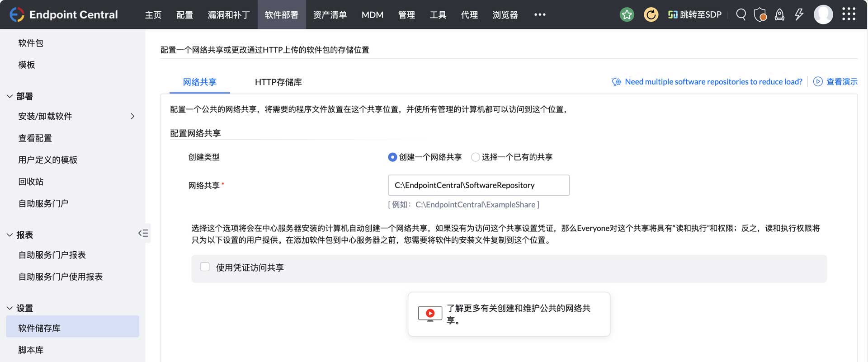Open the 配置 top menu

pyautogui.click(x=184, y=14)
